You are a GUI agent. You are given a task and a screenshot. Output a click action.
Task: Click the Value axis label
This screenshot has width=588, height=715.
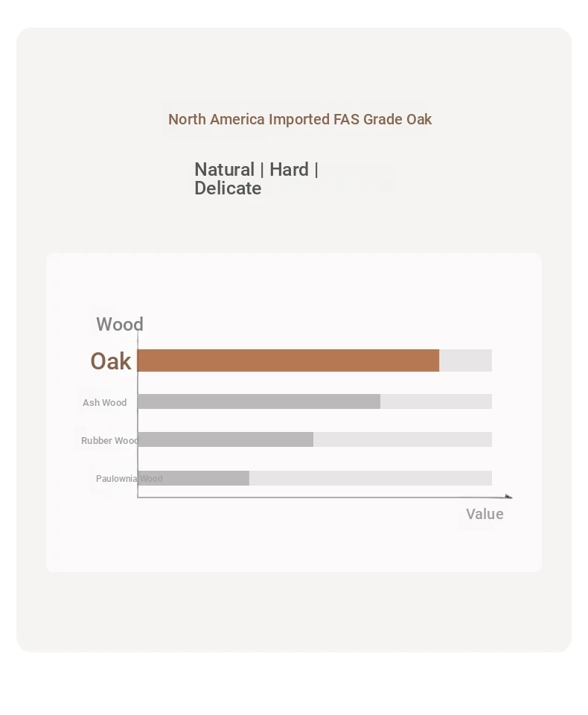pos(485,515)
